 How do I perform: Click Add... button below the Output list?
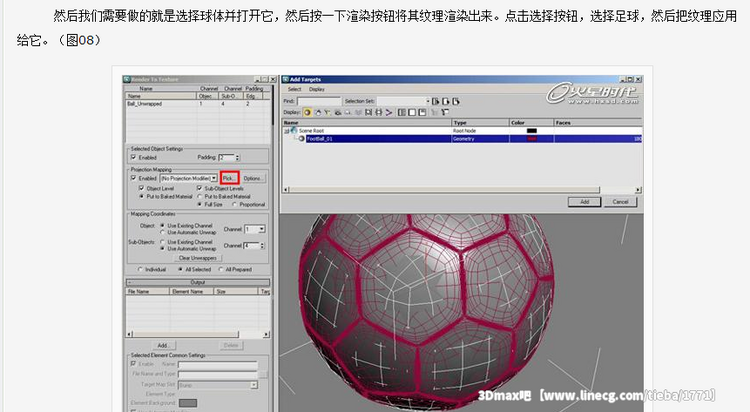coord(163,345)
